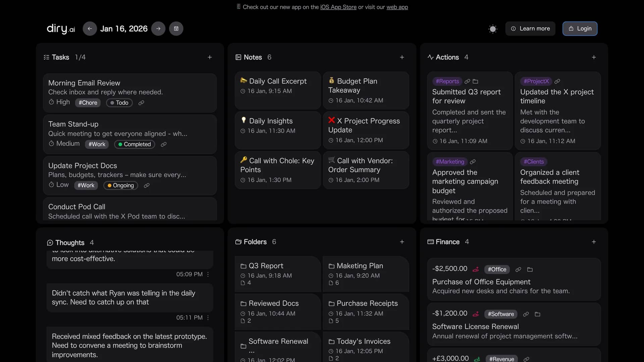
Task: Select #Work tag on Team Stand-up
Action: point(97,144)
